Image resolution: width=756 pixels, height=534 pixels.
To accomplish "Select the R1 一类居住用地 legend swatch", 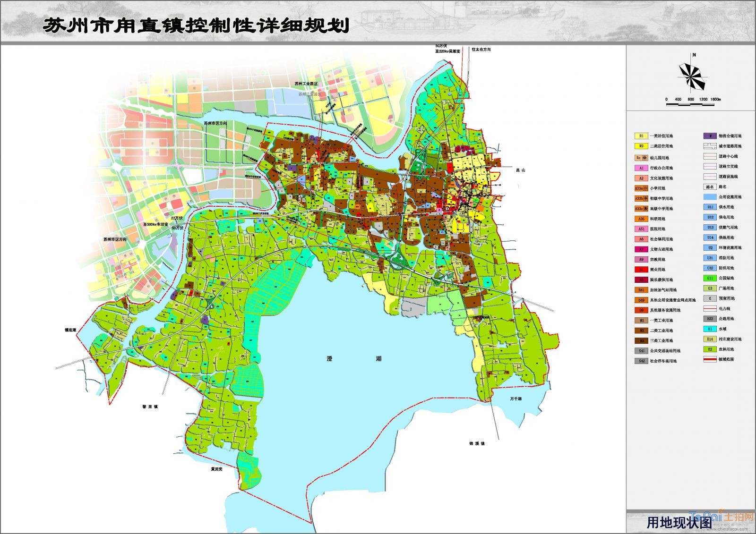I will (641, 136).
